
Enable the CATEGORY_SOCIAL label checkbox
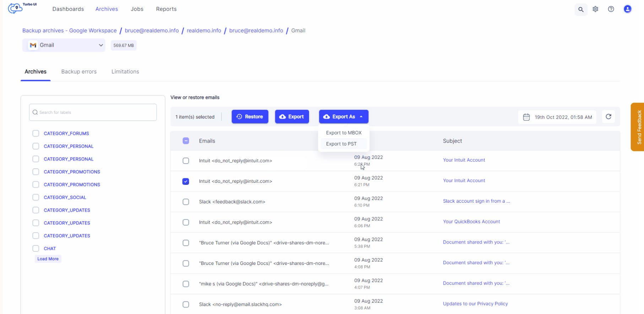click(x=36, y=197)
